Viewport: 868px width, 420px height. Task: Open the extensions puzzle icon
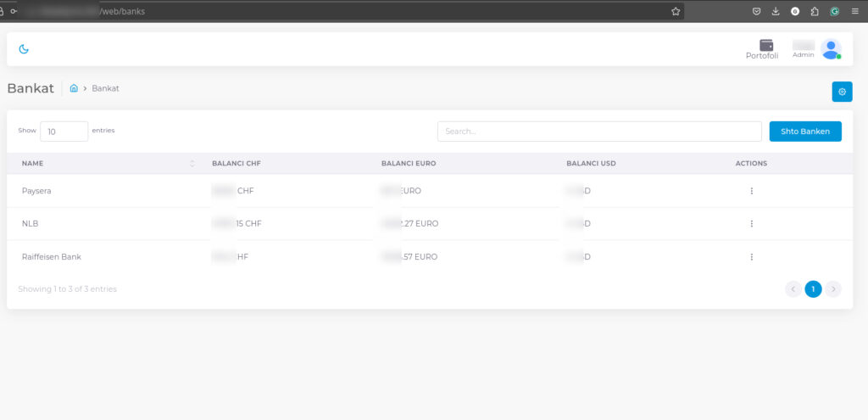click(x=815, y=11)
